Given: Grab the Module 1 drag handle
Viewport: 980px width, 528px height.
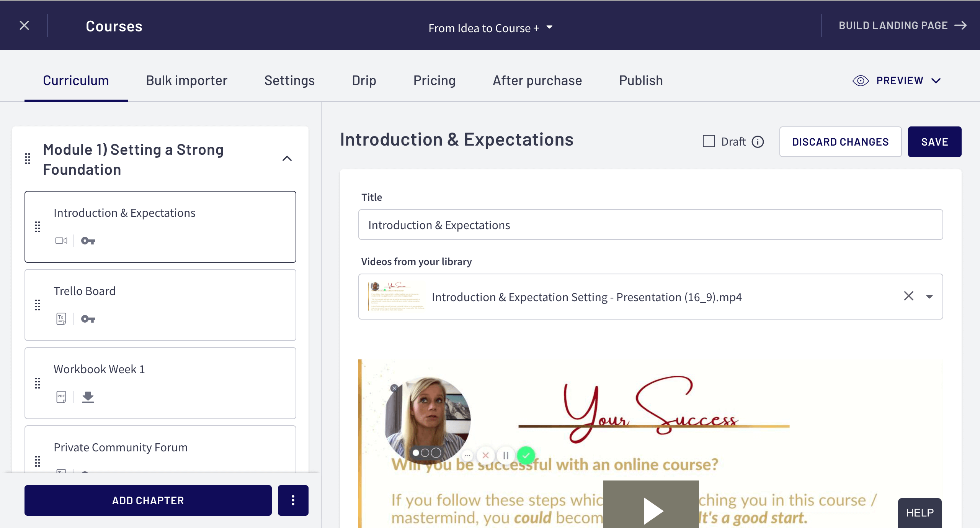Looking at the screenshot, I should (x=28, y=159).
